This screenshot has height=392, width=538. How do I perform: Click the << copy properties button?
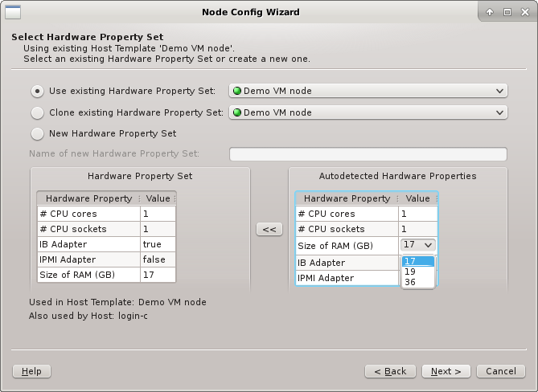[269, 229]
